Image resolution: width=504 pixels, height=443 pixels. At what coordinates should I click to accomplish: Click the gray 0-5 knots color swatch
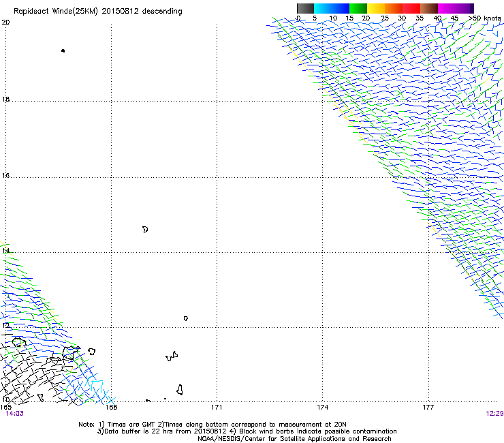305,8
